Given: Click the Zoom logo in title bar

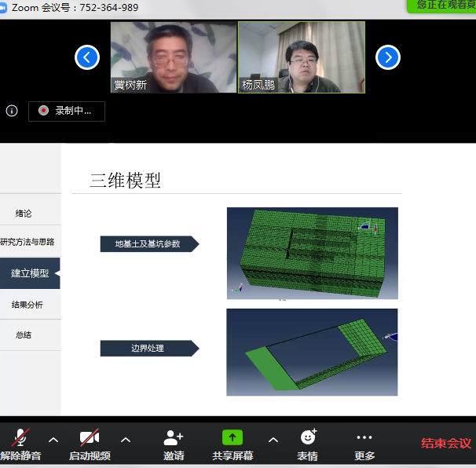Looking at the screenshot, I should click(5, 7).
